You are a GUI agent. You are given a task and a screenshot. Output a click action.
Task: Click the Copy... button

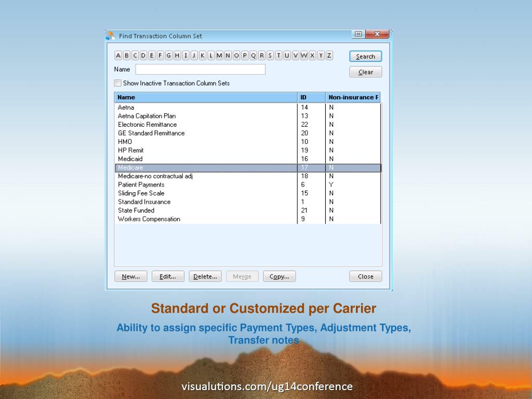(x=280, y=276)
